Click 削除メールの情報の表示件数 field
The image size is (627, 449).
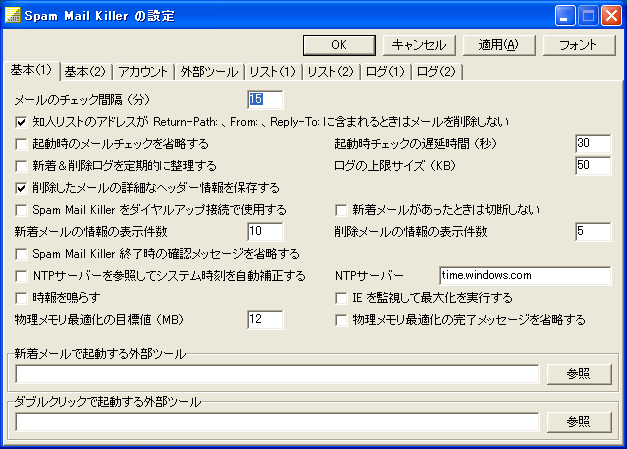point(593,231)
